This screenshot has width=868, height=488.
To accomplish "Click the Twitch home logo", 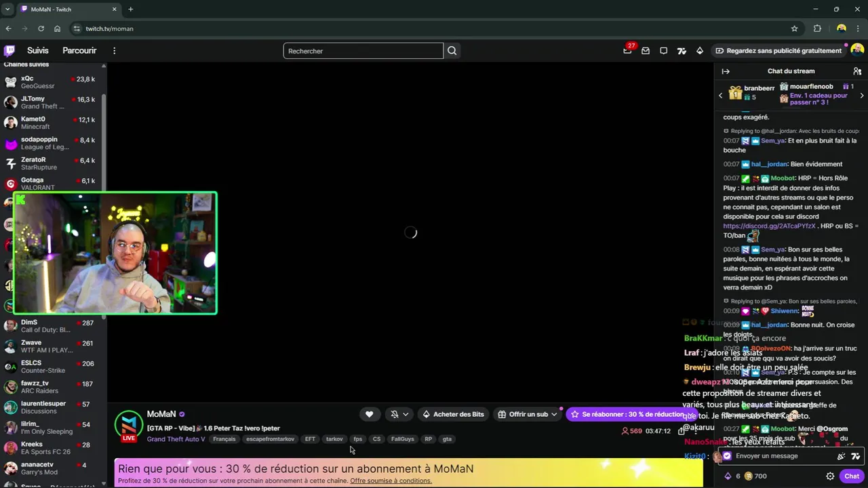I will 9,51.
